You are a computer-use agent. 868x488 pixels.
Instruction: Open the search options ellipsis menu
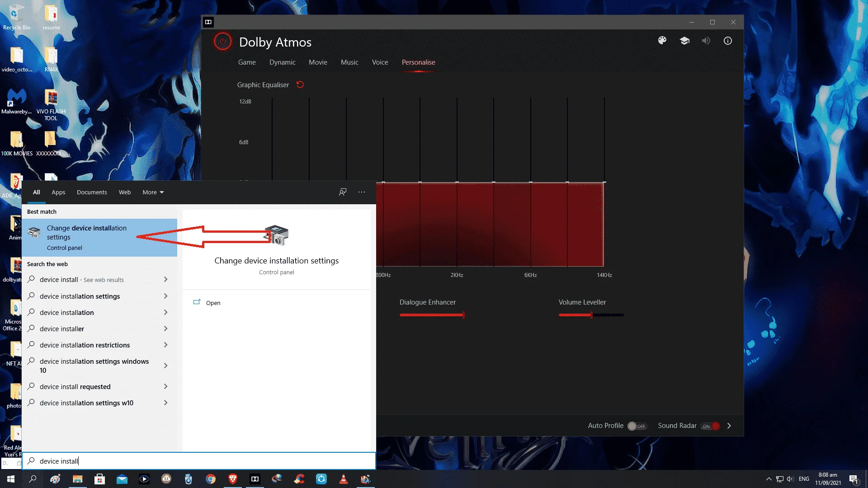tap(362, 192)
